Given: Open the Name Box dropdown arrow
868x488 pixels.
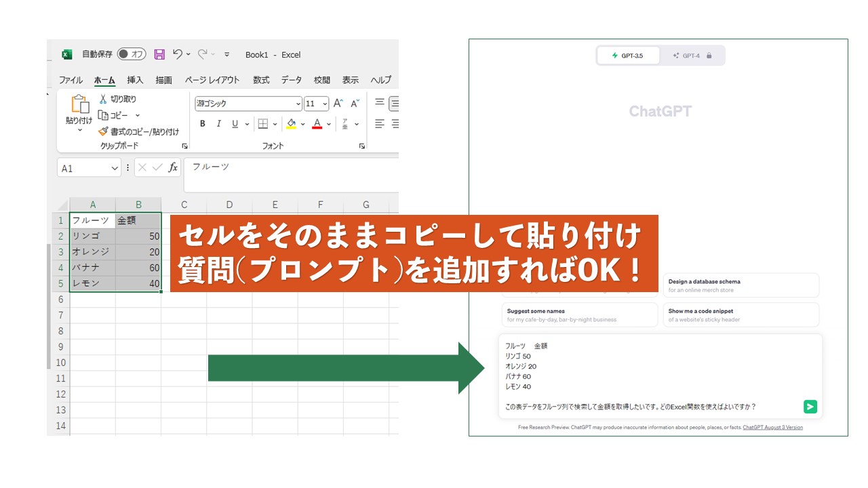Looking at the screenshot, I should 115,168.
